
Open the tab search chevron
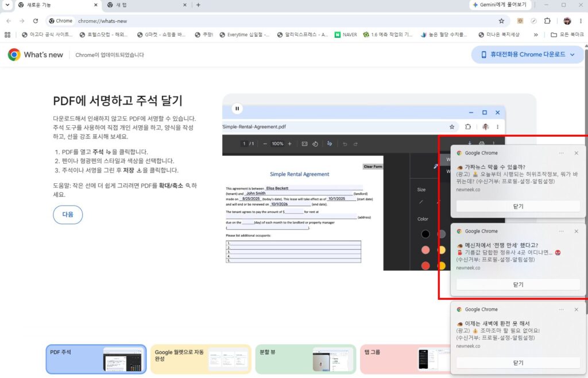[x=7, y=5]
